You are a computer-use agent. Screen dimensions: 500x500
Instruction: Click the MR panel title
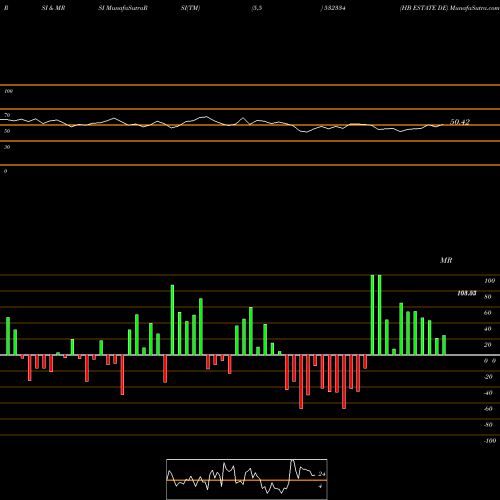click(446, 260)
